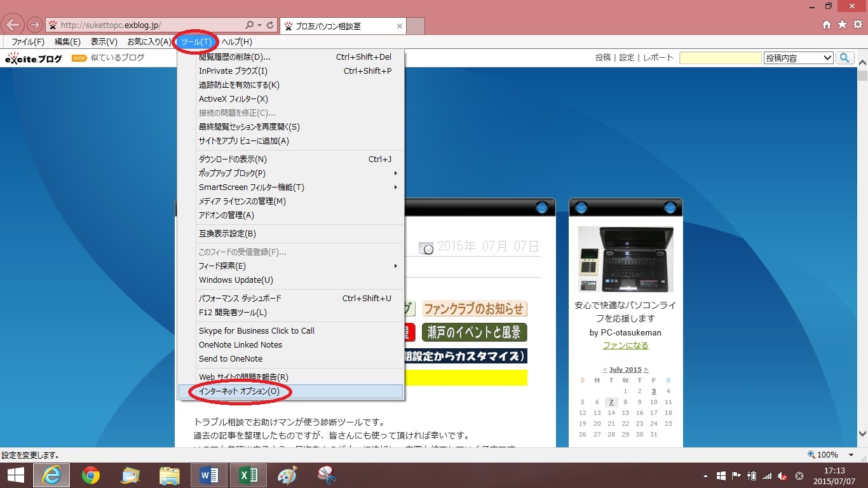The height and width of the screenshot is (488, 868).
Task: Select Skype for Business Click to Call
Action: 291,331
